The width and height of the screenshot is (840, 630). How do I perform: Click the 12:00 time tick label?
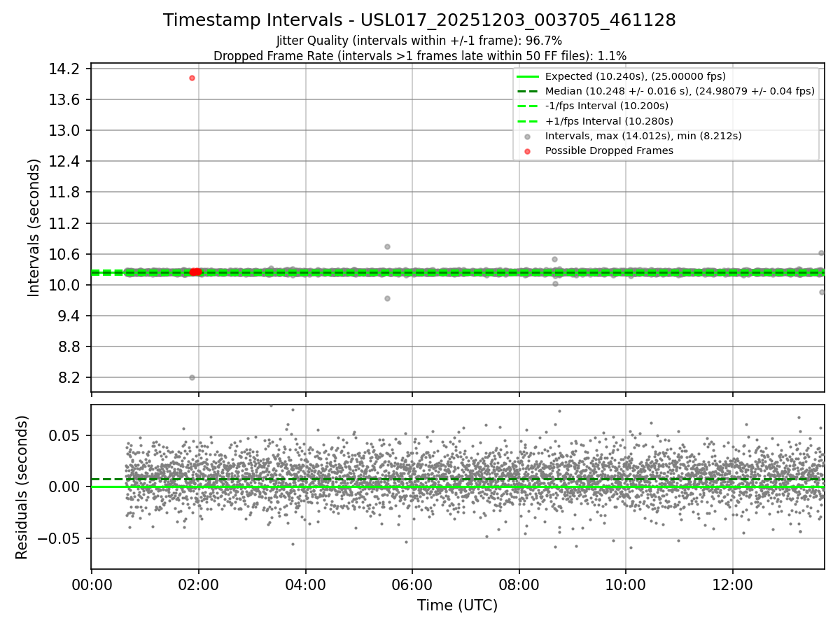click(x=733, y=585)
